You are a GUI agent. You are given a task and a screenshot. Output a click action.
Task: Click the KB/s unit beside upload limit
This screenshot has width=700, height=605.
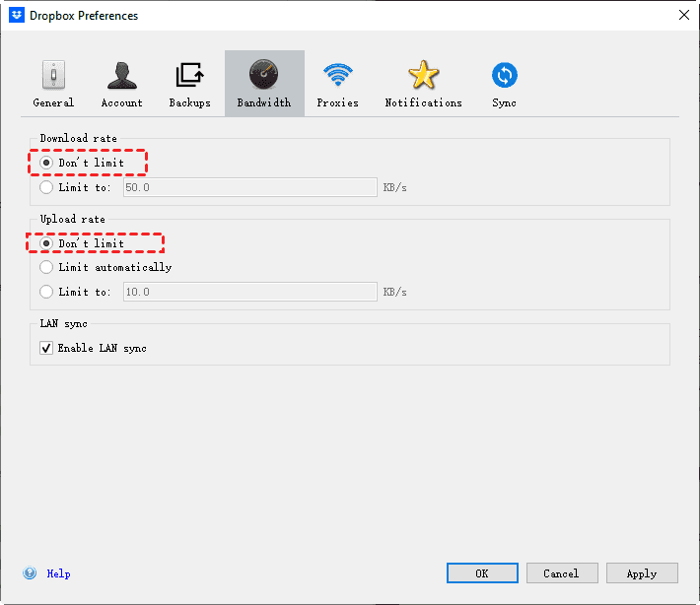(x=394, y=292)
